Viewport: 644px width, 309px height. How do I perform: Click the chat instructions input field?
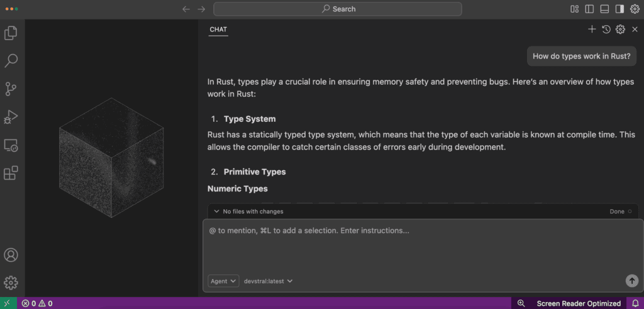[x=423, y=246]
